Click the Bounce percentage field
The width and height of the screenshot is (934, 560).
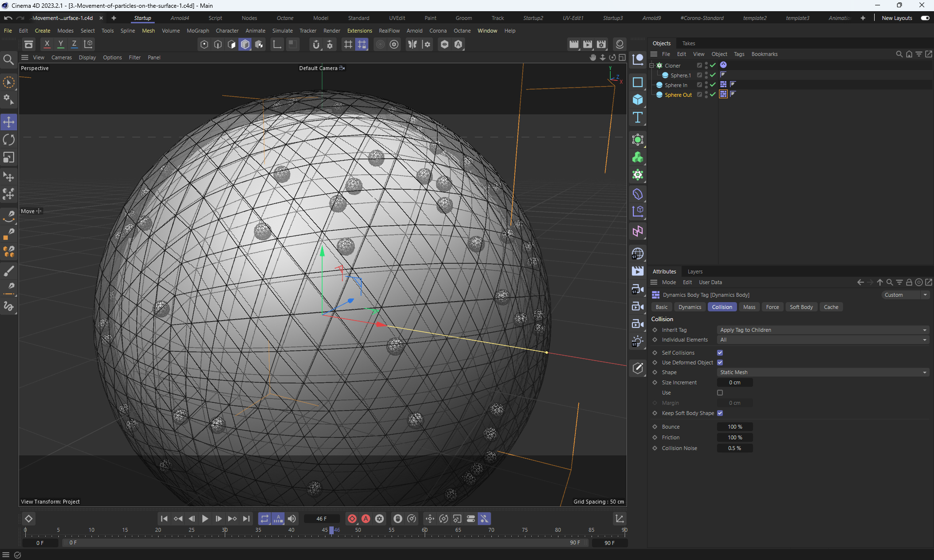(735, 427)
